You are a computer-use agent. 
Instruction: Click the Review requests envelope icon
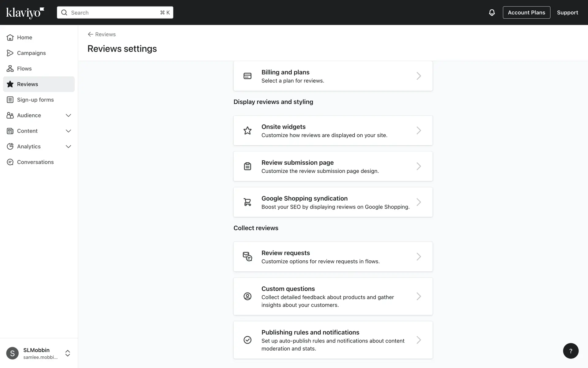point(247,256)
